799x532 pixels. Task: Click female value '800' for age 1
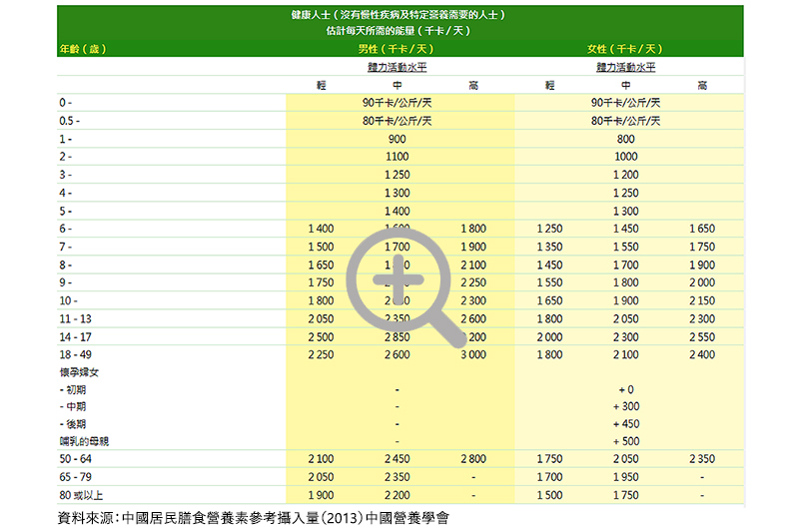[626, 139]
